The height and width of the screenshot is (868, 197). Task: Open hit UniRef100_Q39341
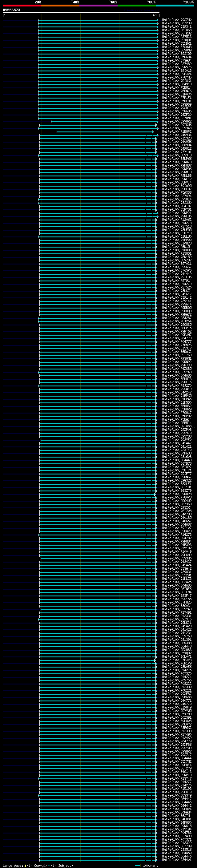tap(177, 26)
